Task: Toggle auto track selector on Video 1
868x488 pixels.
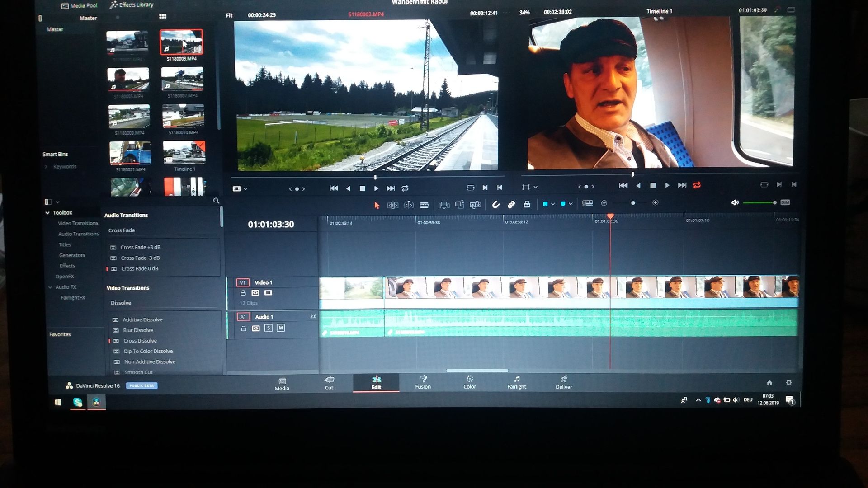Action: coord(255,293)
